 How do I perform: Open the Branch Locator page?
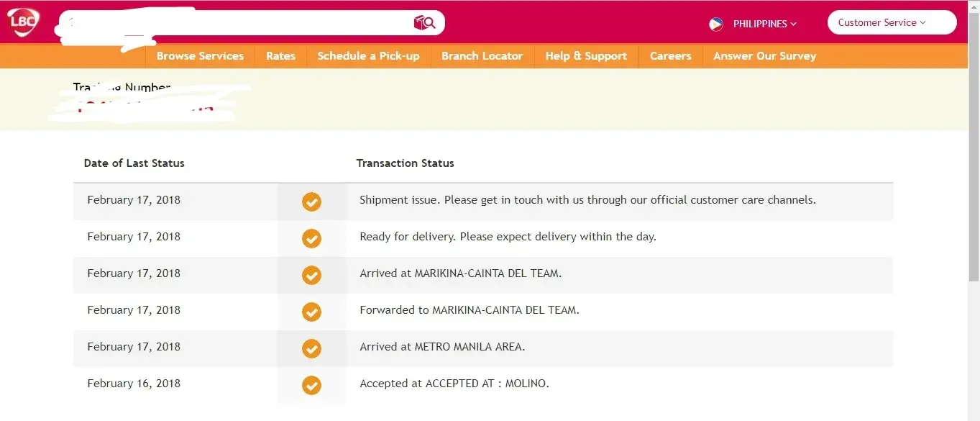click(x=482, y=56)
